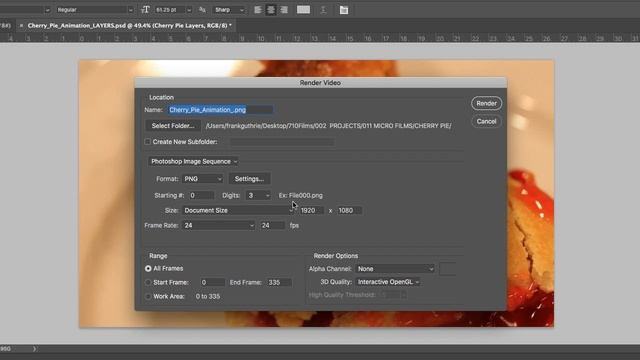Click the warp text icon
Screen dimensions: 640x360
click(x=323, y=10)
